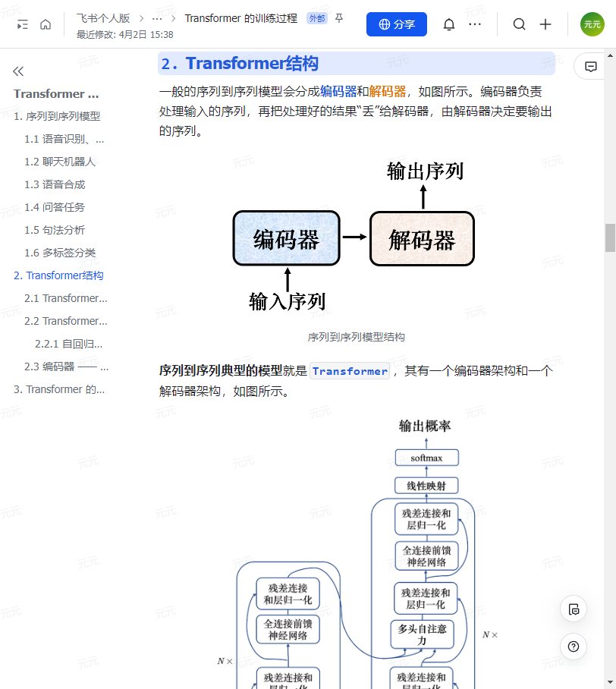This screenshot has height=689, width=616.
Task: Jump to 1.4 问答任务 in the outline
Action: 52,207
